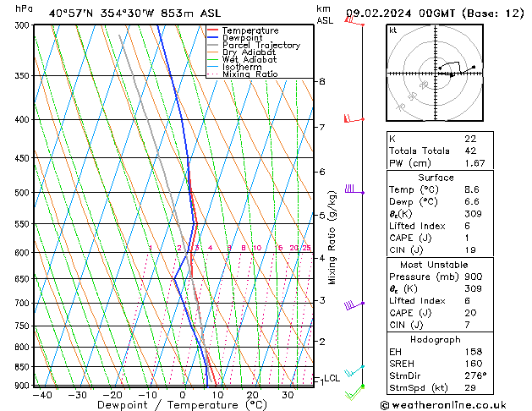
Task: Click the gray Parcel Trajectory legend line
Action: [x=212, y=45]
